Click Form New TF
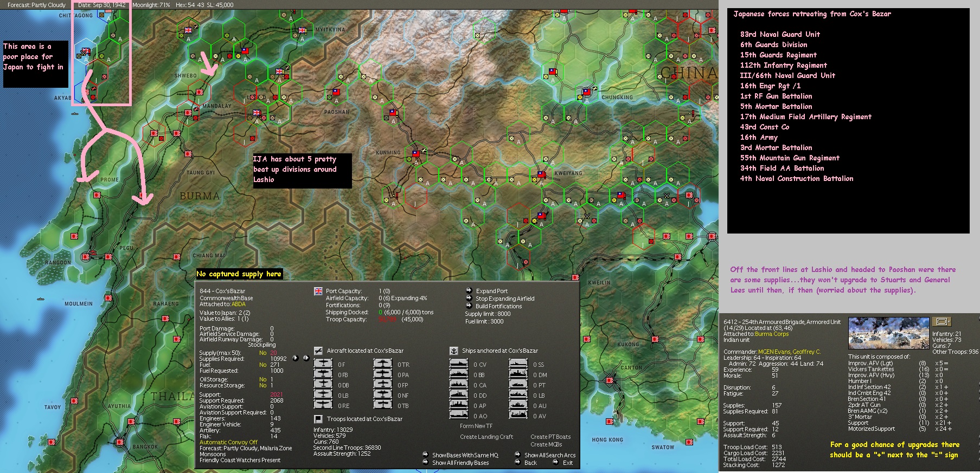The height and width of the screenshot is (473, 980). point(476,426)
